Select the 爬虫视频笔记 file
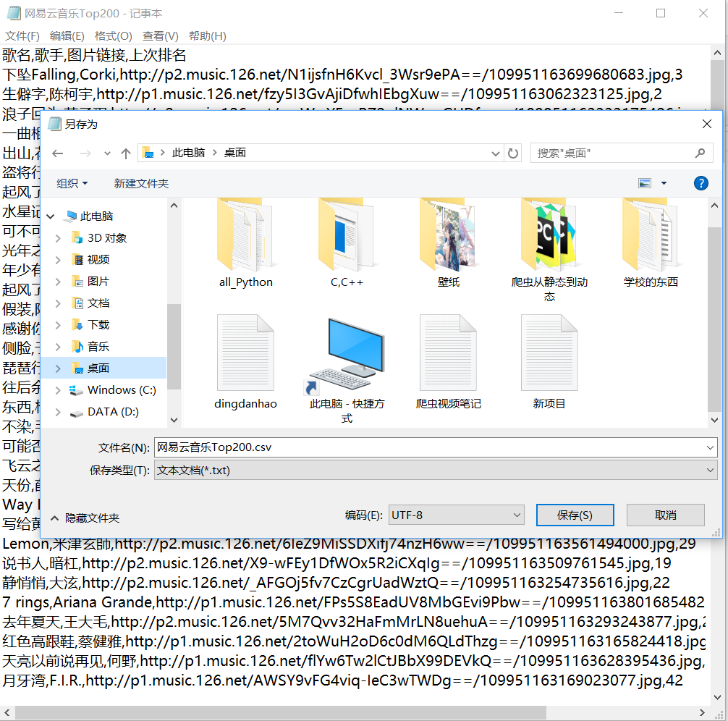Image resolution: width=728 pixels, height=721 pixels. coord(448,362)
